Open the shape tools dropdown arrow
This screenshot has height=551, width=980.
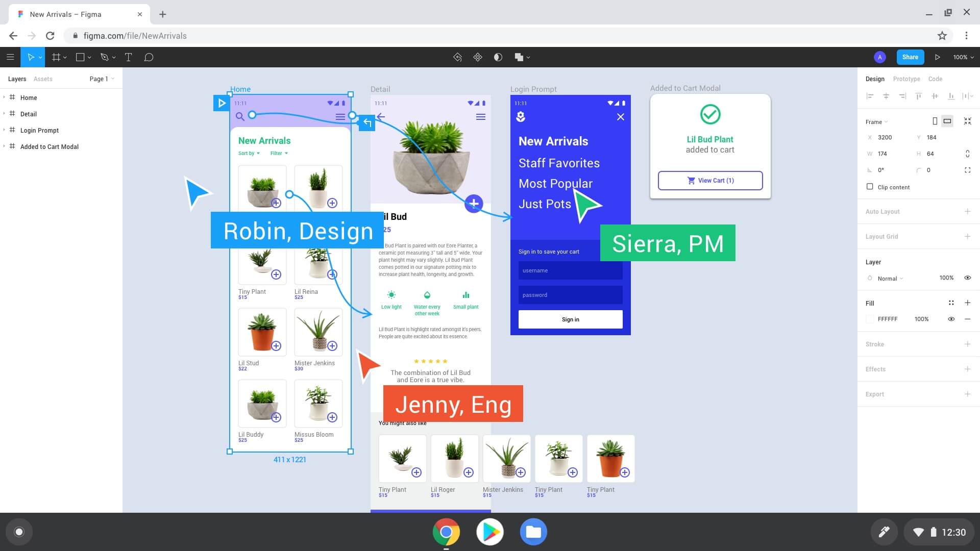pyautogui.click(x=89, y=58)
